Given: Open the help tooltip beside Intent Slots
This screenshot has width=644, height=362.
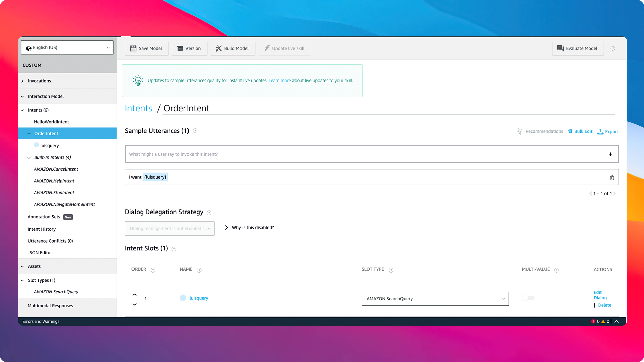Looking at the screenshot, I should (174, 249).
